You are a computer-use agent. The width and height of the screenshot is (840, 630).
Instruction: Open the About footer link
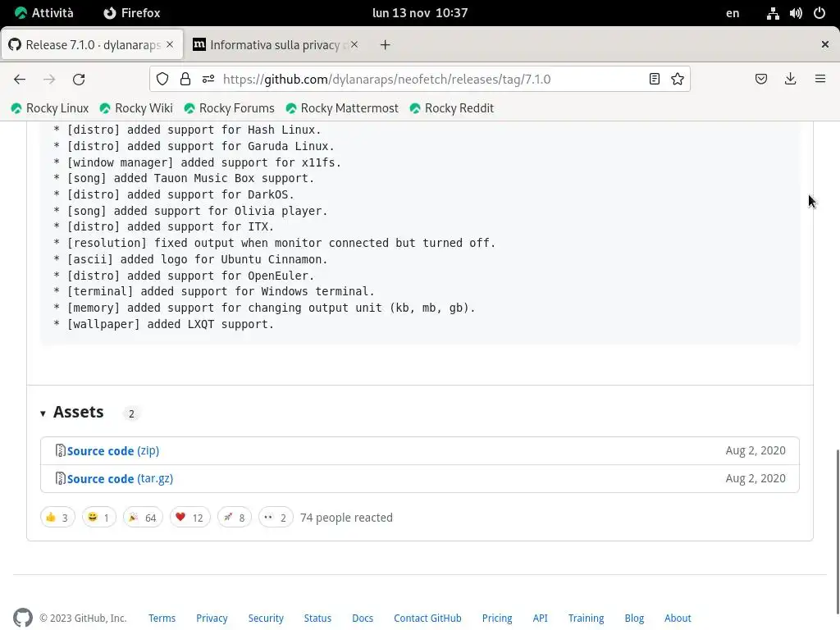click(x=678, y=618)
